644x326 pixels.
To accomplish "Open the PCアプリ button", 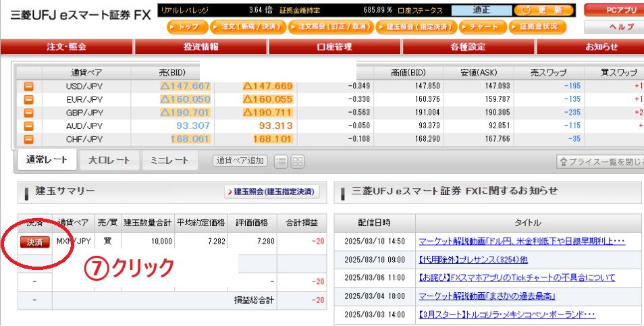I will coord(614,10).
